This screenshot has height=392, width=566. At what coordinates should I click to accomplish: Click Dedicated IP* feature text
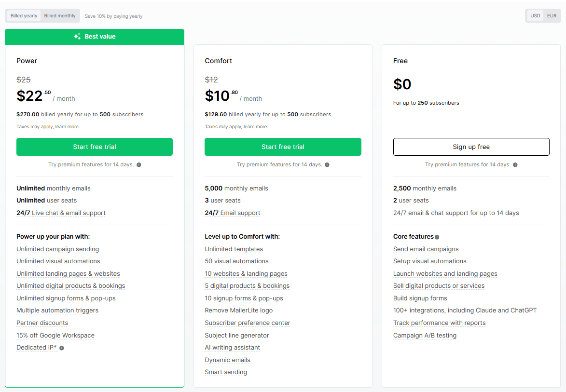[x=37, y=347]
